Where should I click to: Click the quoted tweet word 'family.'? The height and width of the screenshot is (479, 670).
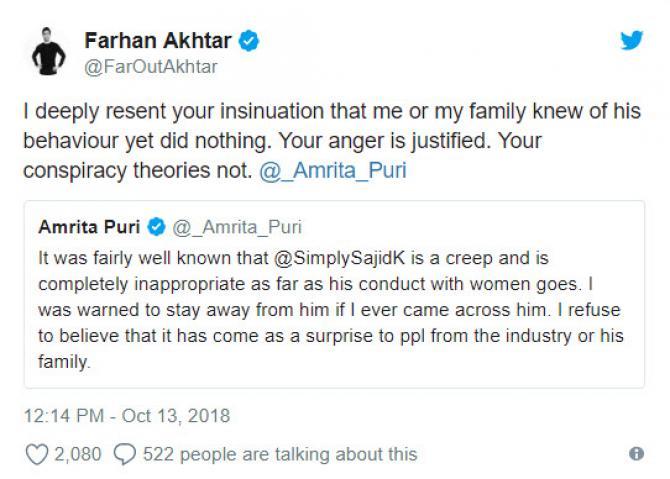[x=65, y=361]
